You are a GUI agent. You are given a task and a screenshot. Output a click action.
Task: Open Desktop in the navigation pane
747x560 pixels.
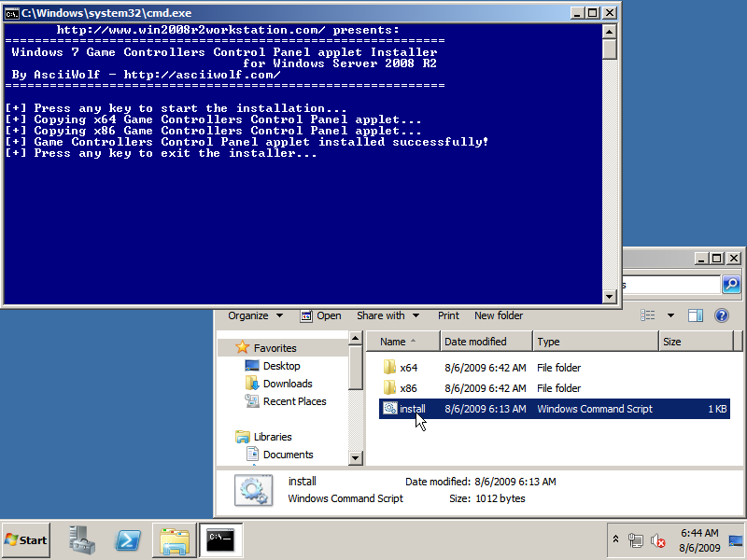pos(282,366)
